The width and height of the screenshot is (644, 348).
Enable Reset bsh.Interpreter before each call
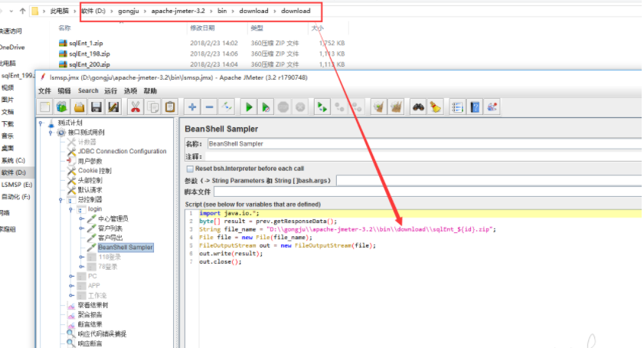190,169
